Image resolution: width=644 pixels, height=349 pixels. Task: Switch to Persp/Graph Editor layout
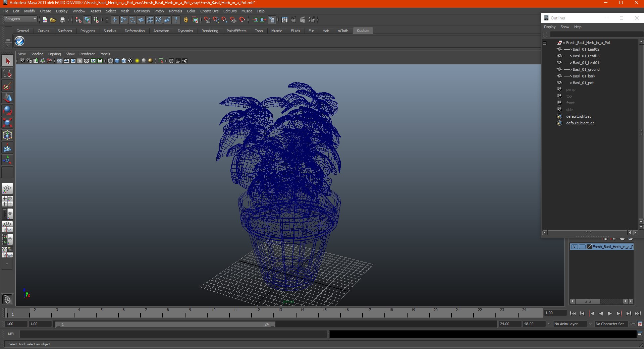[7, 227]
